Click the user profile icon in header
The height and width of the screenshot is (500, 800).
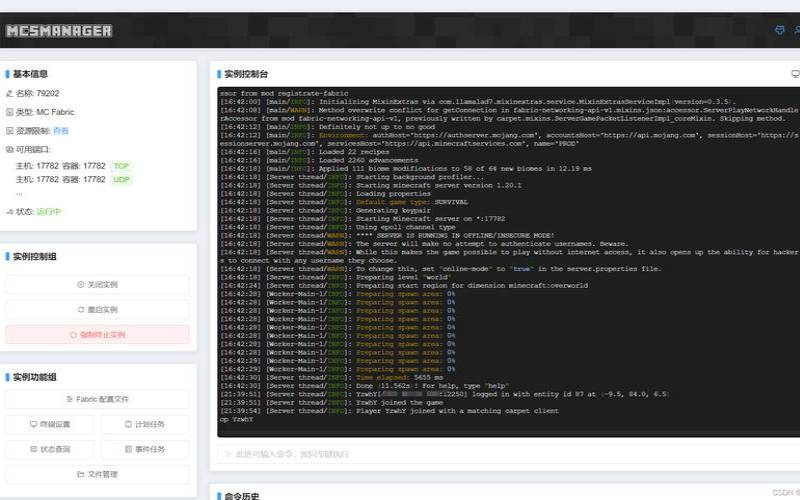797,31
